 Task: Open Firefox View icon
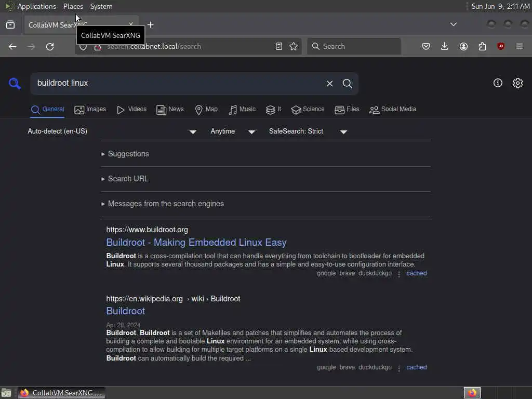(x=10, y=24)
